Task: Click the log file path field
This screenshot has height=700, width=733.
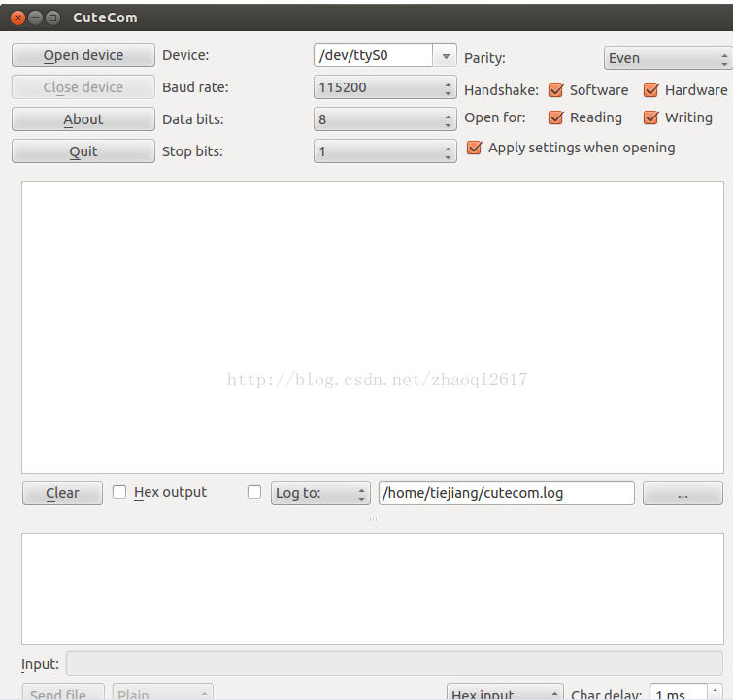Action: (x=506, y=493)
